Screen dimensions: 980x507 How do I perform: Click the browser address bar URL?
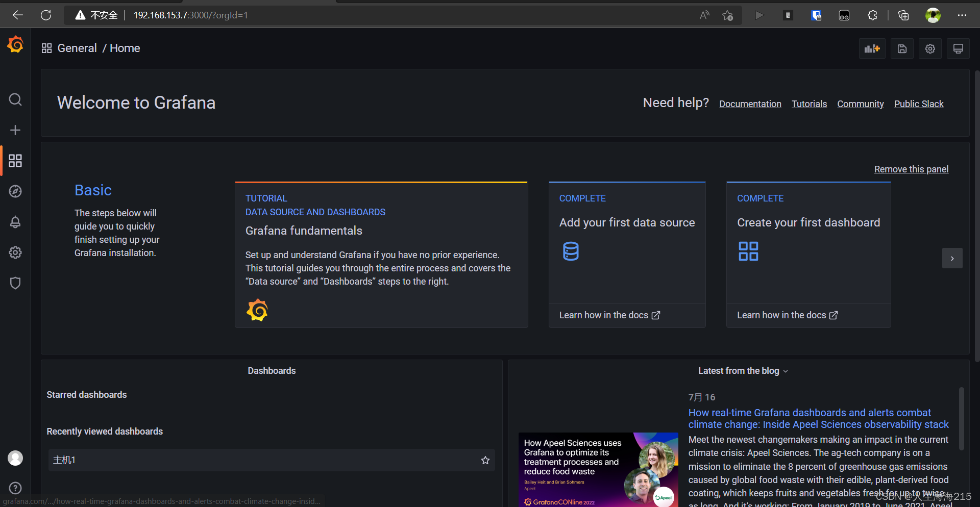(x=190, y=15)
